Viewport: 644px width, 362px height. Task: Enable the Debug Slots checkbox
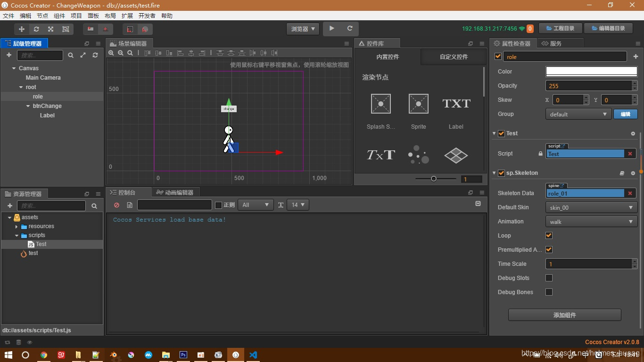click(x=549, y=278)
